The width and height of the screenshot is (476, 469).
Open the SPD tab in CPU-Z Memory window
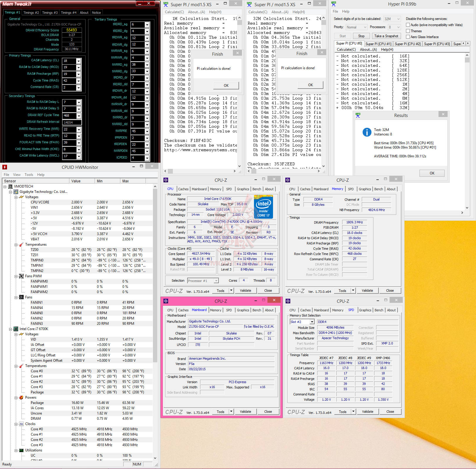(351, 189)
